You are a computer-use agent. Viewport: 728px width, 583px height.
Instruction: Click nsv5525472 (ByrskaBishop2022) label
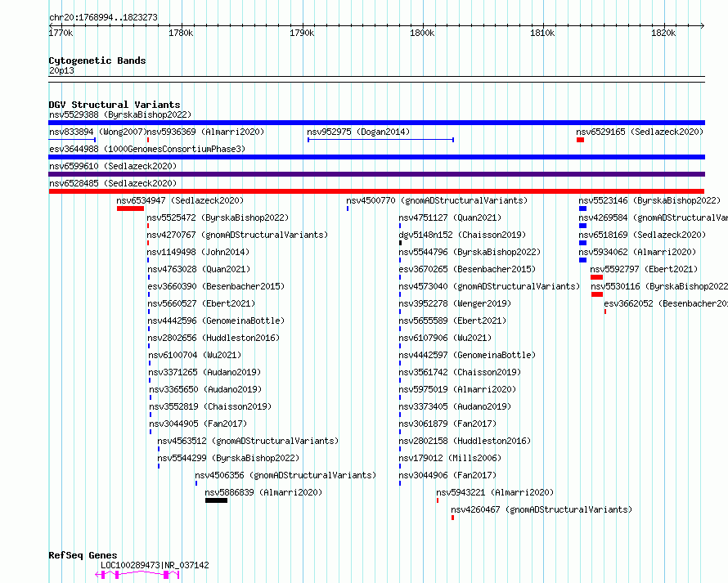coord(218,218)
